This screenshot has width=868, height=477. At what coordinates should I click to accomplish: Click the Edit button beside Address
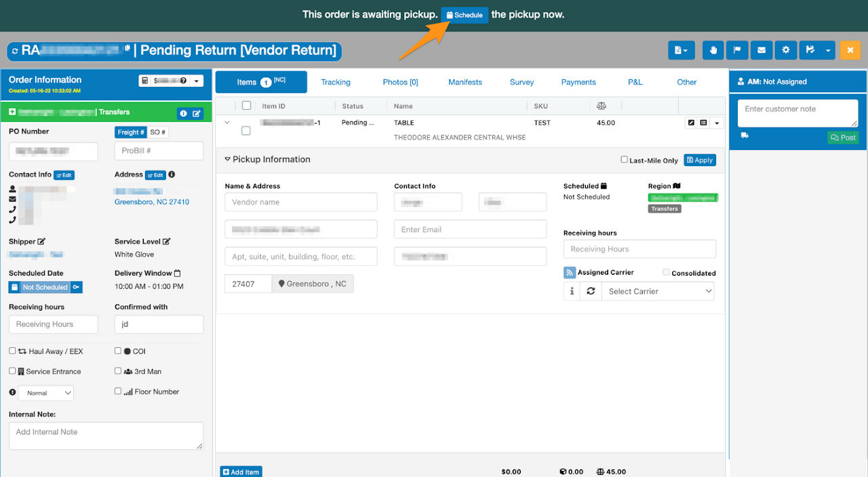pyautogui.click(x=155, y=175)
